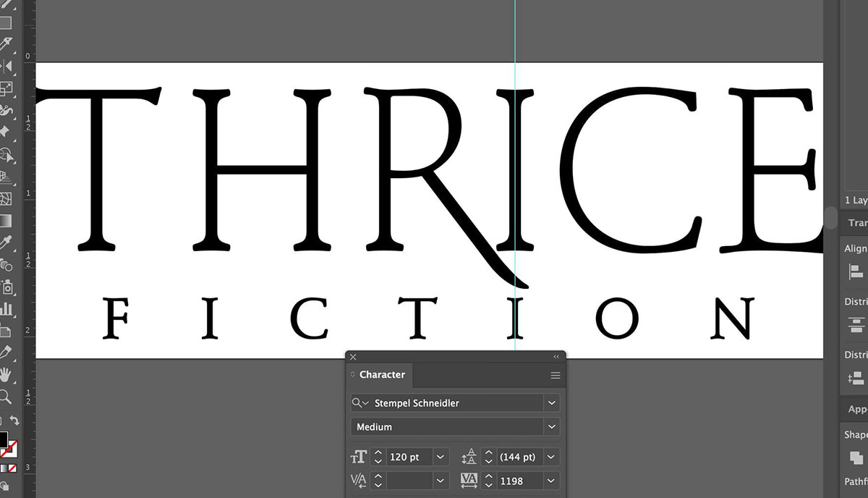Adjust leading with its stepper arrows

click(x=489, y=457)
